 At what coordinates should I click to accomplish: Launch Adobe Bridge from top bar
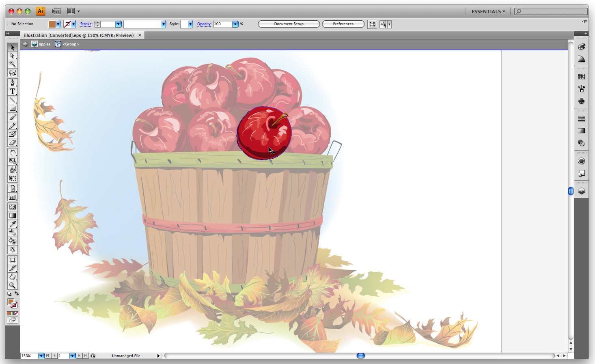56,11
